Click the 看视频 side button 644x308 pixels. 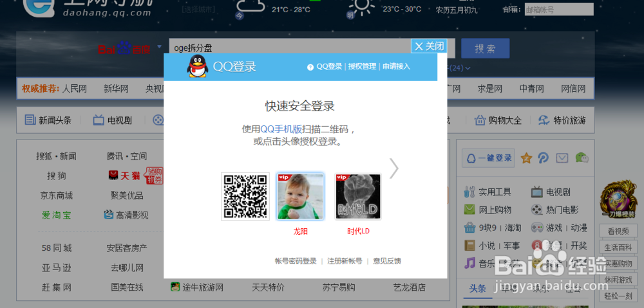[618, 231]
